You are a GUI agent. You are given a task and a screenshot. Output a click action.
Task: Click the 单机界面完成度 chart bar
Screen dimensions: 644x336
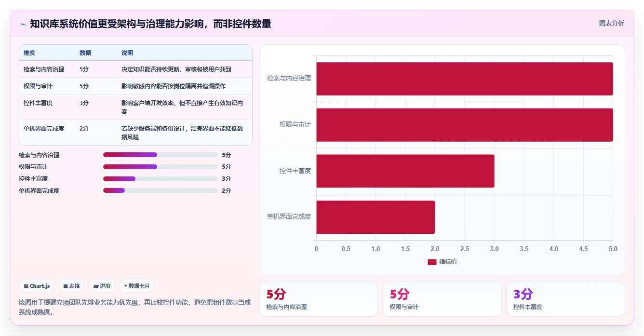tap(376, 217)
